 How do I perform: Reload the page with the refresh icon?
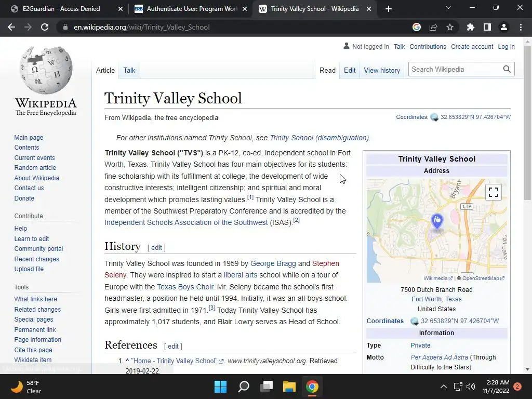point(45,27)
